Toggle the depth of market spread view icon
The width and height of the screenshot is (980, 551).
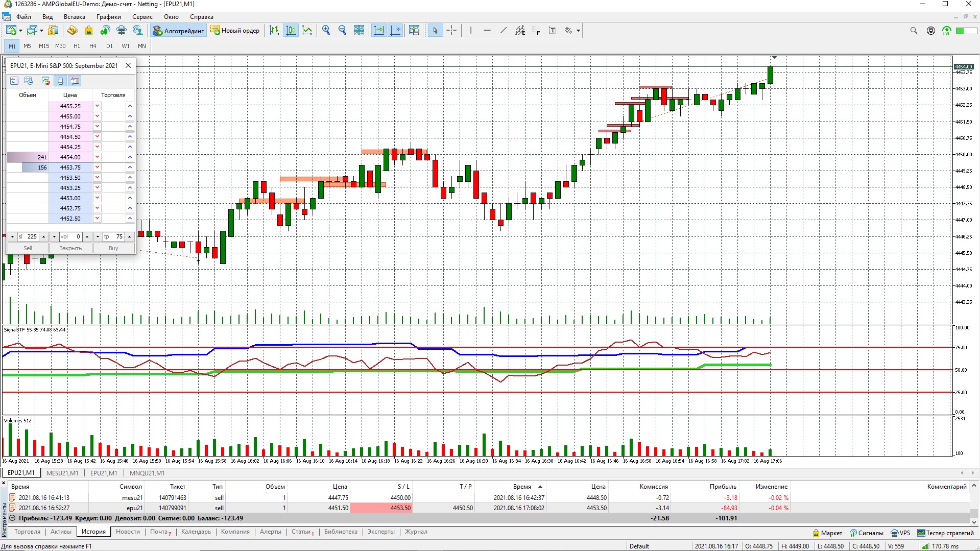[x=61, y=81]
